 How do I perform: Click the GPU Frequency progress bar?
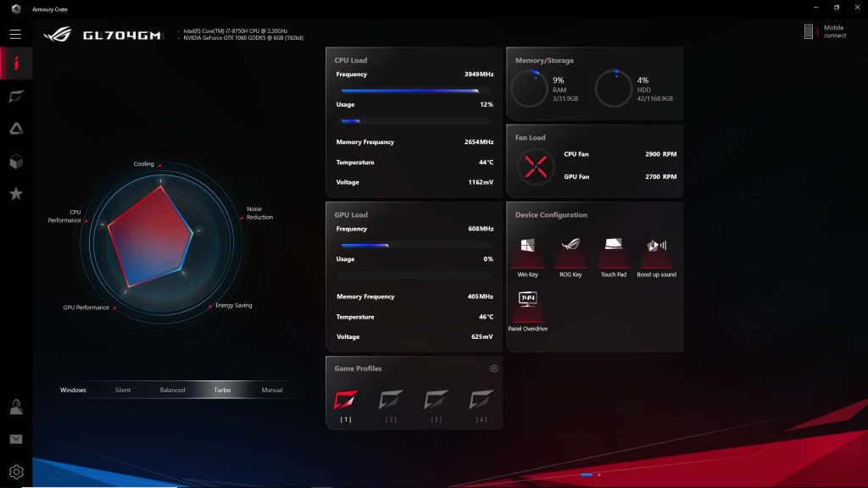pos(415,245)
